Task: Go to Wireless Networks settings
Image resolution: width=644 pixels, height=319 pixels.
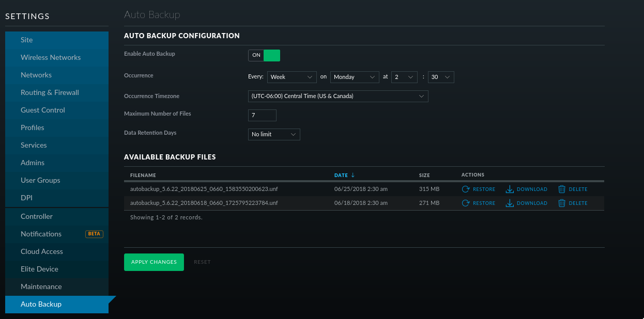Action: 51,57
